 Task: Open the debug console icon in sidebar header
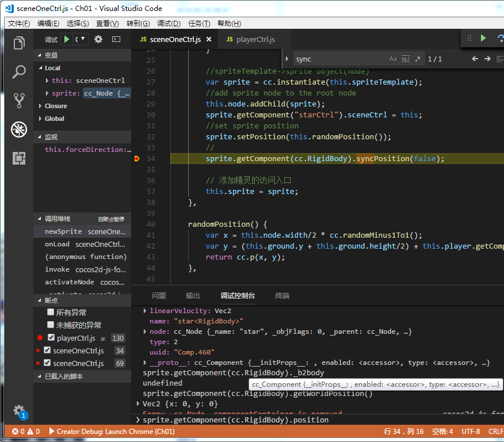(116, 39)
